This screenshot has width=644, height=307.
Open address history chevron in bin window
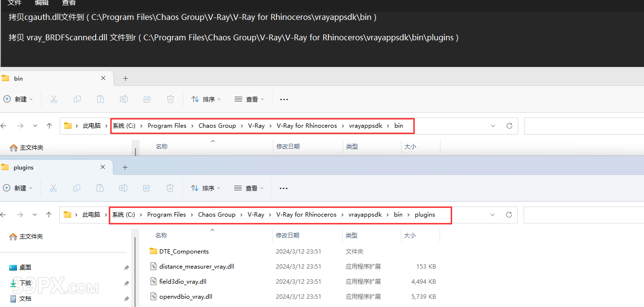pyautogui.click(x=493, y=126)
